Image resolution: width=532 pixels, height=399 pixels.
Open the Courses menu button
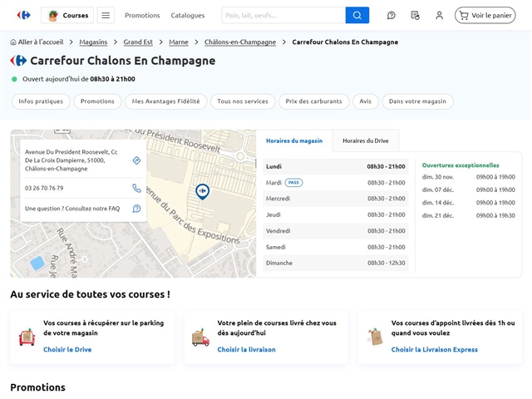pos(67,15)
